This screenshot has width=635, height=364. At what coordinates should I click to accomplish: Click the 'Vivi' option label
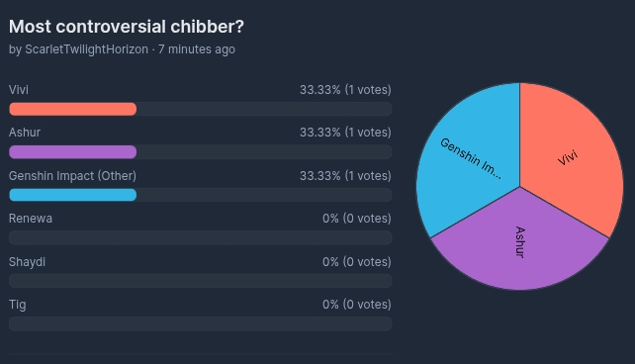coord(19,89)
